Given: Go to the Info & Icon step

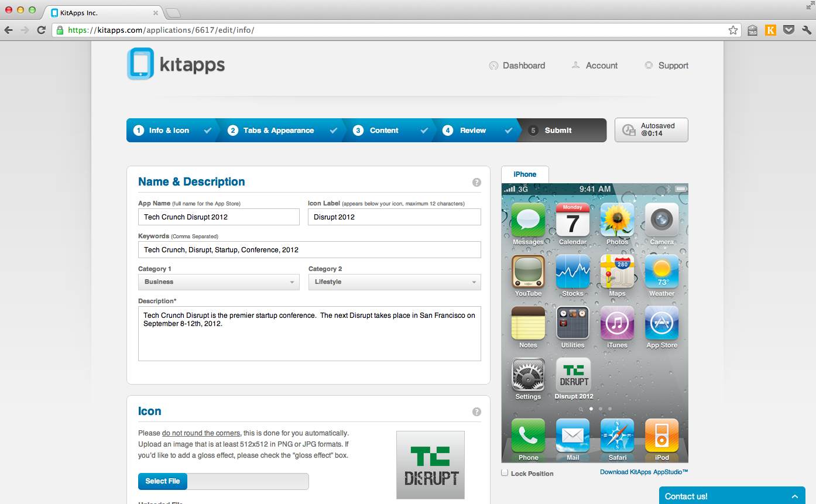Looking at the screenshot, I should (x=170, y=131).
